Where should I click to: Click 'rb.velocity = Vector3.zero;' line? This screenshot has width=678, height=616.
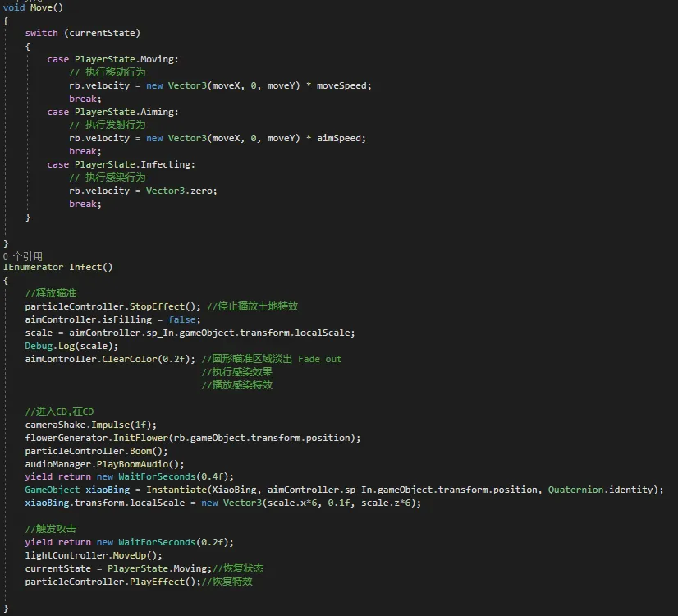coord(143,191)
